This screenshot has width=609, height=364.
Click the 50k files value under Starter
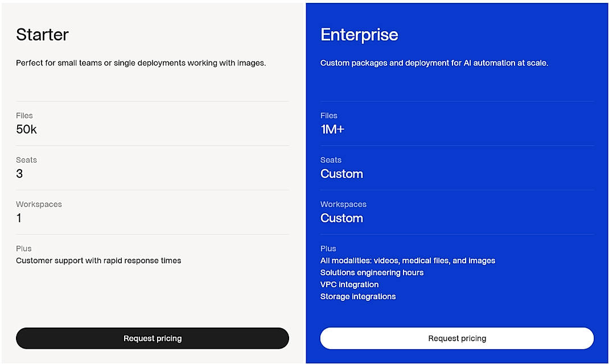[26, 130]
